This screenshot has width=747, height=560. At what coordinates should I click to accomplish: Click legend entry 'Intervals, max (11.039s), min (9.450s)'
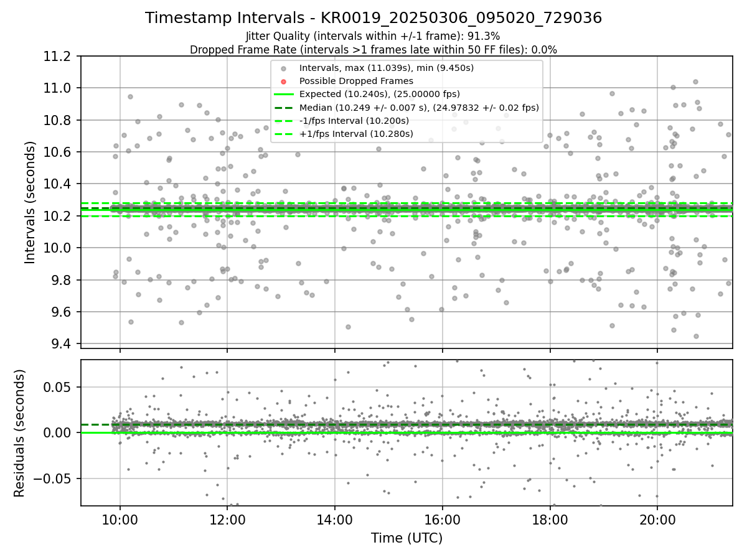[387, 68]
